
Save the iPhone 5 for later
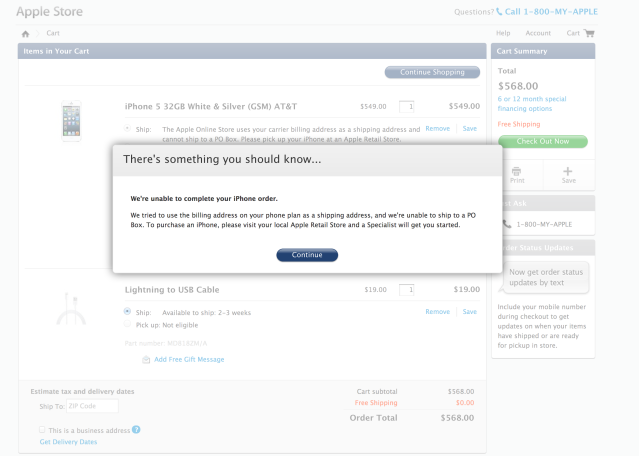pos(469,128)
